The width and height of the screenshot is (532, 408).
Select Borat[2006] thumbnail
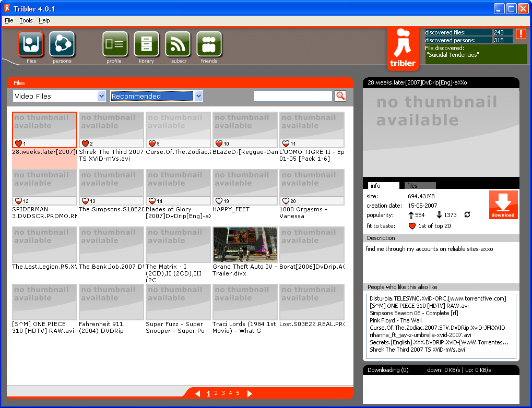(312, 245)
